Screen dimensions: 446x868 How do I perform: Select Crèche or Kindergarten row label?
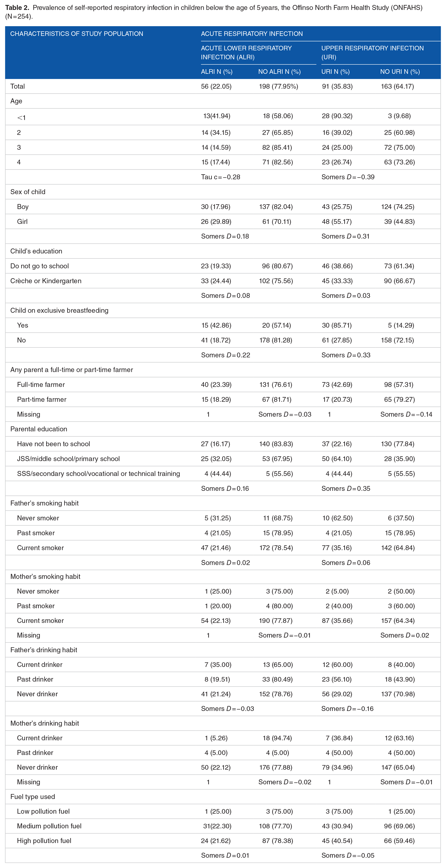coord(46,281)
